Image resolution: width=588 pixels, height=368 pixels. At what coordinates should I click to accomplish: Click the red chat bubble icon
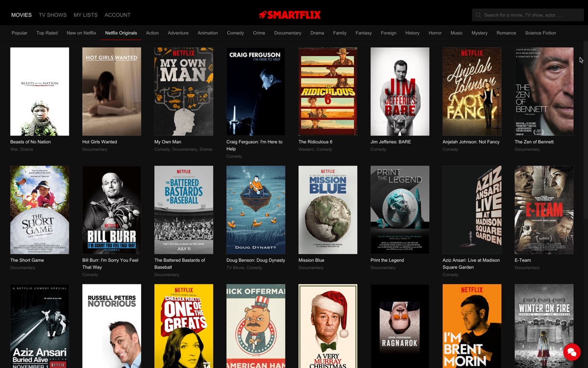pos(571,351)
